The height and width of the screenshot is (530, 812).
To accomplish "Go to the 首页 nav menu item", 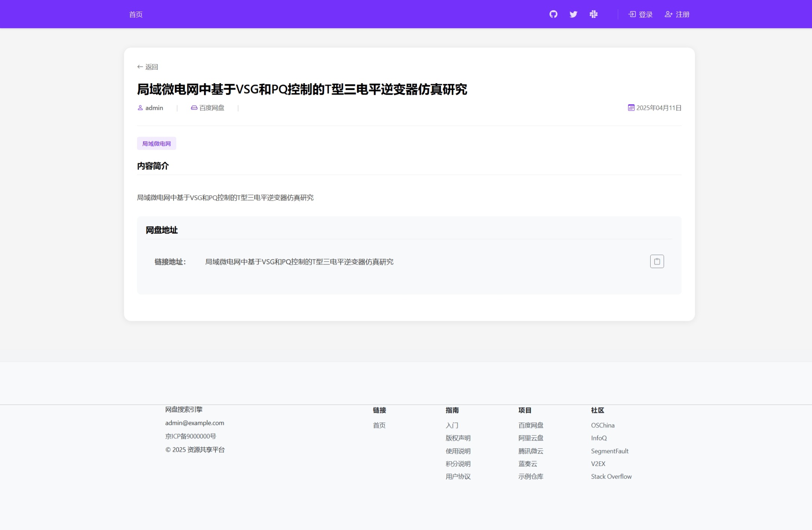I will (136, 14).
